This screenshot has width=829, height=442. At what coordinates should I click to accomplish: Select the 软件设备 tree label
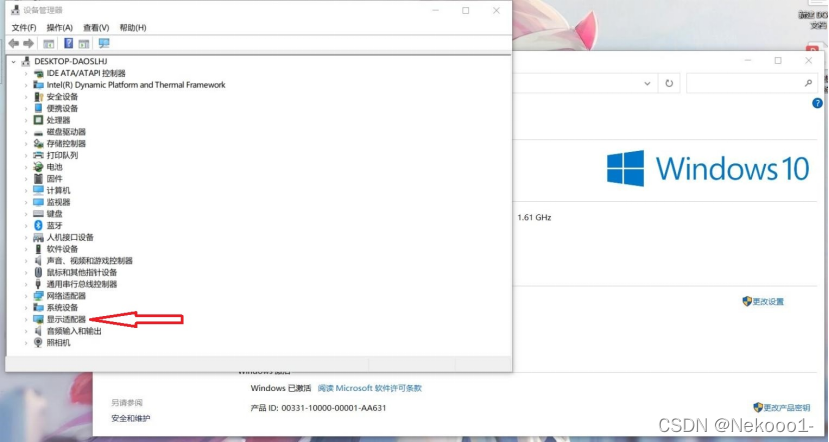(62, 249)
